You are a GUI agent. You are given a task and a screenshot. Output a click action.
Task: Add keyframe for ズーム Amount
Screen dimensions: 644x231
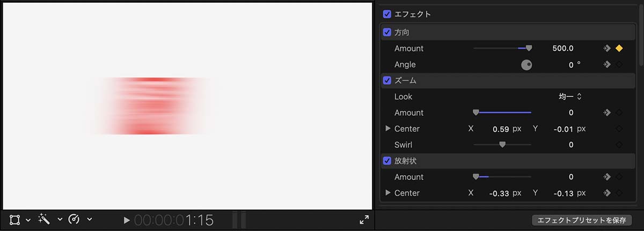[619, 113]
